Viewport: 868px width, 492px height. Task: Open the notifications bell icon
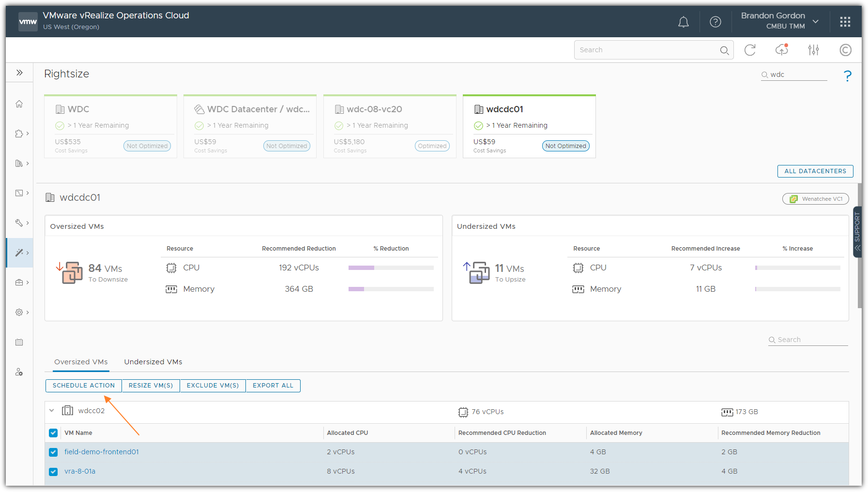click(x=683, y=22)
